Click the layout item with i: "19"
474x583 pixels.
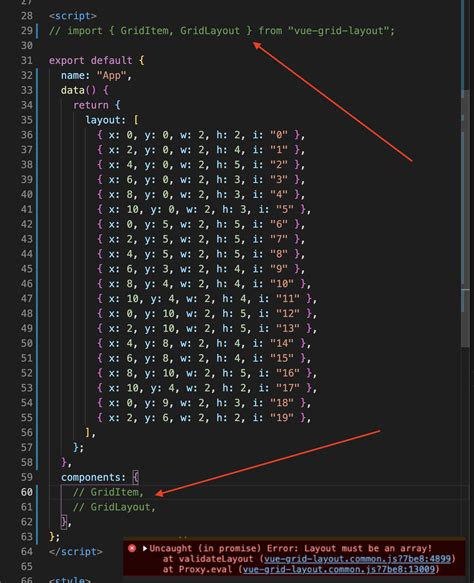pyautogui.click(x=204, y=417)
